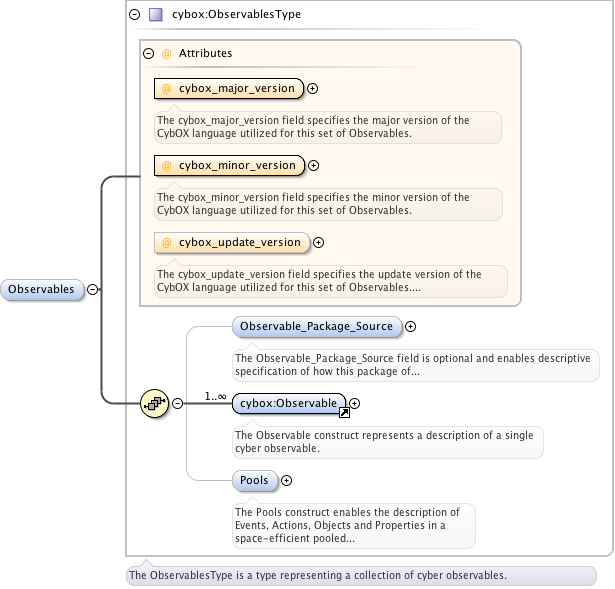The image size is (615, 589).
Task: Click the sequence compositor icon
Action: 155,403
